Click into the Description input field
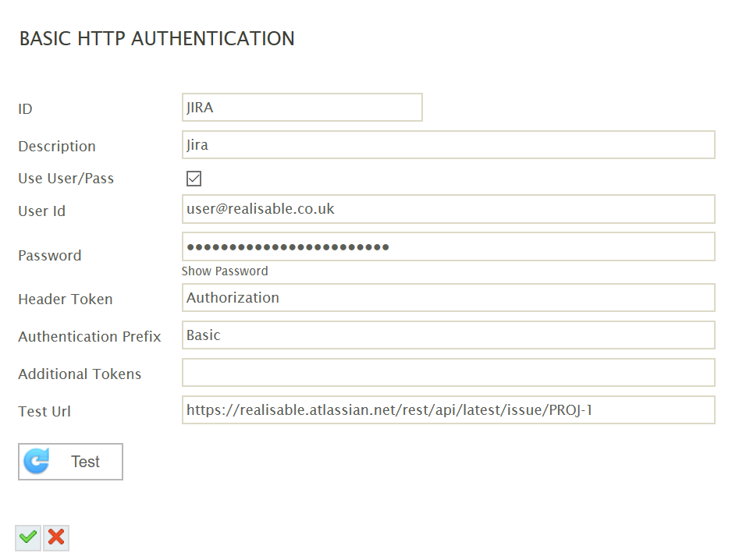The image size is (739, 560). pyautogui.click(x=448, y=145)
